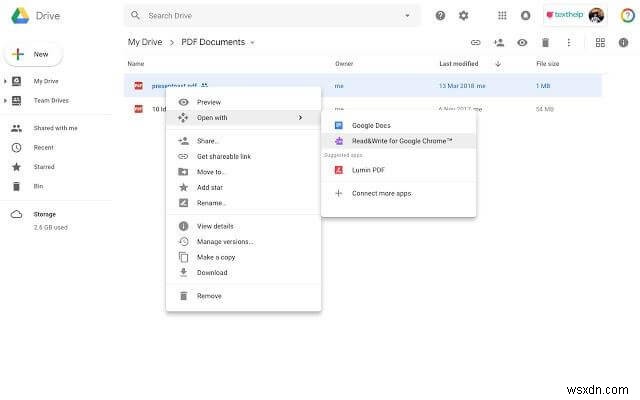Image resolution: width=640 pixels, height=400 pixels.
Task: Click the share person-add toolbar icon
Action: coord(499,42)
